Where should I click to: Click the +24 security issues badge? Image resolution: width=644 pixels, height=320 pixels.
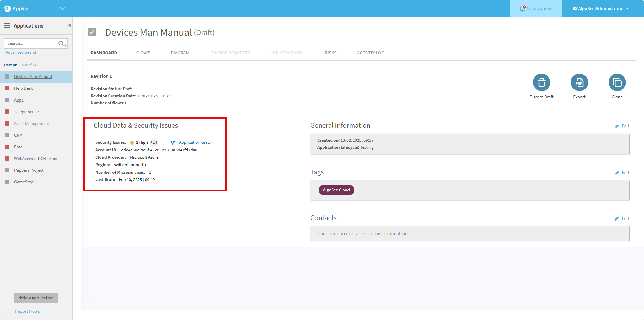[x=154, y=142]
